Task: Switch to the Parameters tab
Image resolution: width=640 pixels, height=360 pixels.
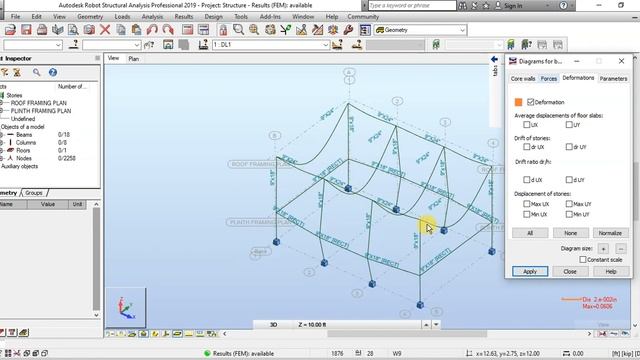Action: [x=613, y=78]
